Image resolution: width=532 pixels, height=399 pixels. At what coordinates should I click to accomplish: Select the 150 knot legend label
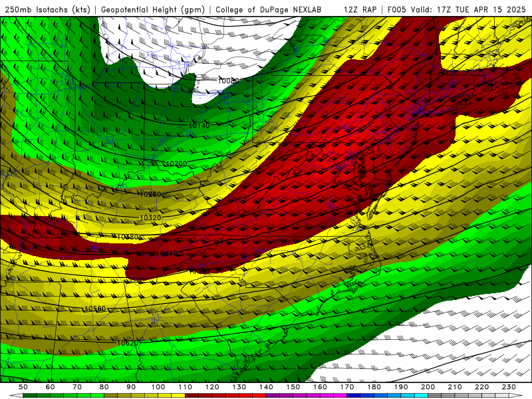click(x=293, y=387)
